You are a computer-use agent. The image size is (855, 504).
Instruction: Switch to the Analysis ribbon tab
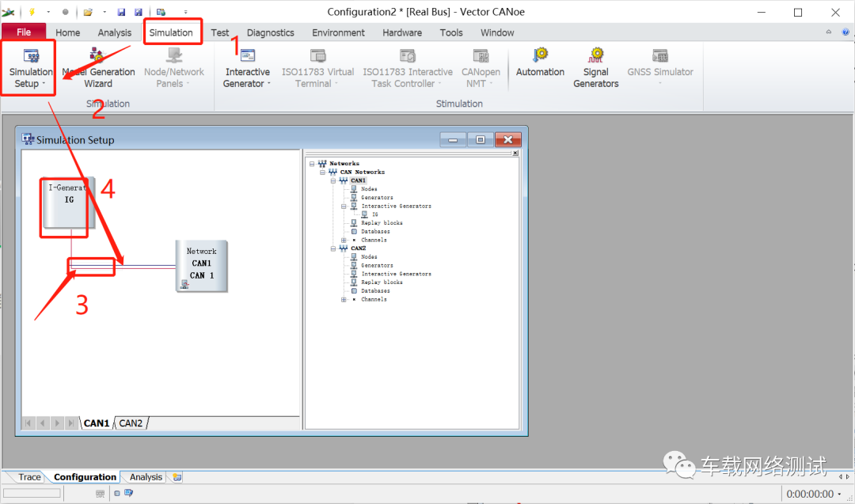click(x=115, y=32)
